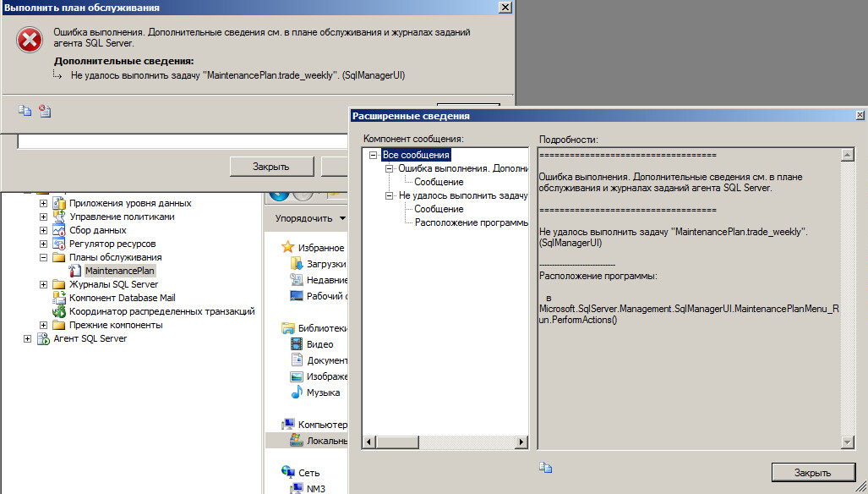
Task: Click Недавние места icon in Explorer
Action: (297, 280)
